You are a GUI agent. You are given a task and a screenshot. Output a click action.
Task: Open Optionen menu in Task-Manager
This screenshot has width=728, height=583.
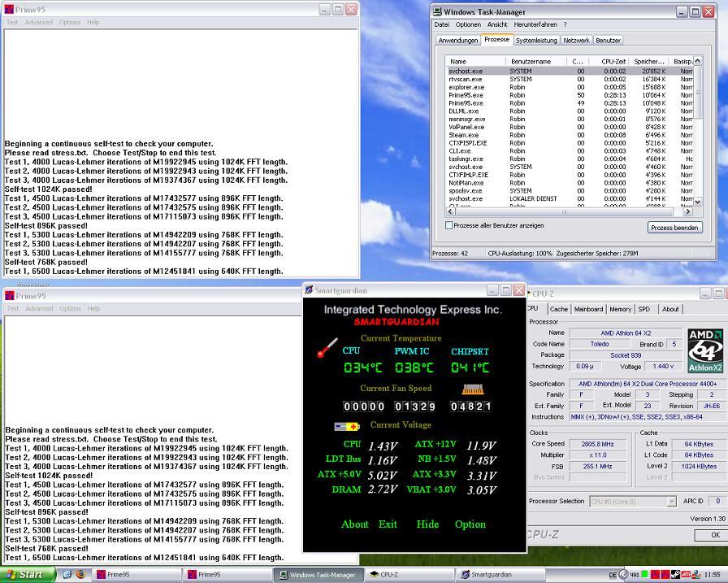click(x=468, y=24)
